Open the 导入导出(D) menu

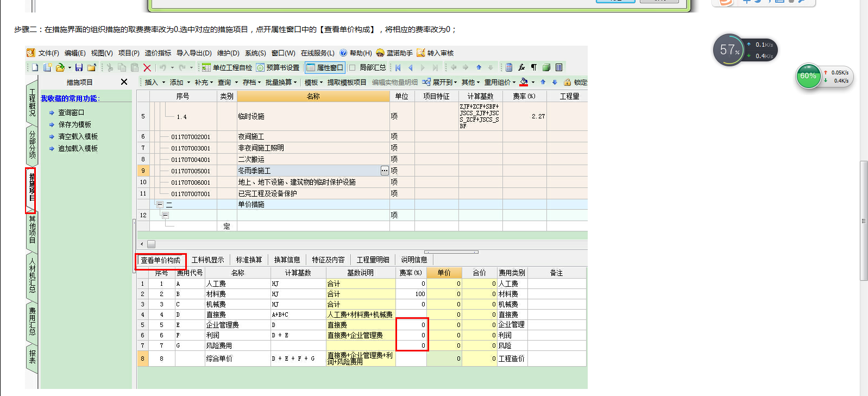(x=194, y=53)
